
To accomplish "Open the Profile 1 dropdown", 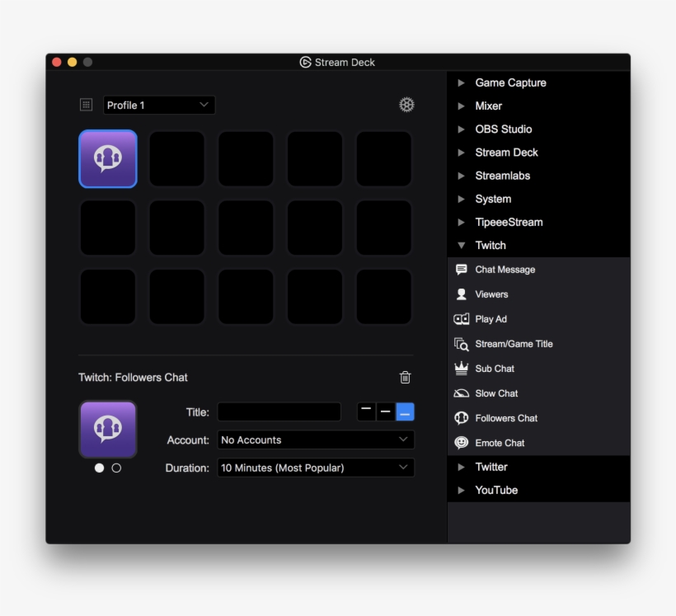I will (159, 105).
